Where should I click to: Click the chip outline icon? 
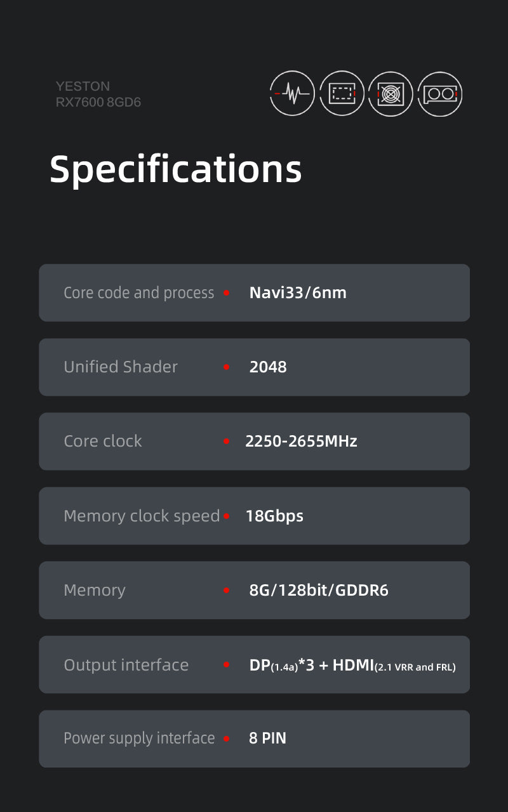click(342, 94)
